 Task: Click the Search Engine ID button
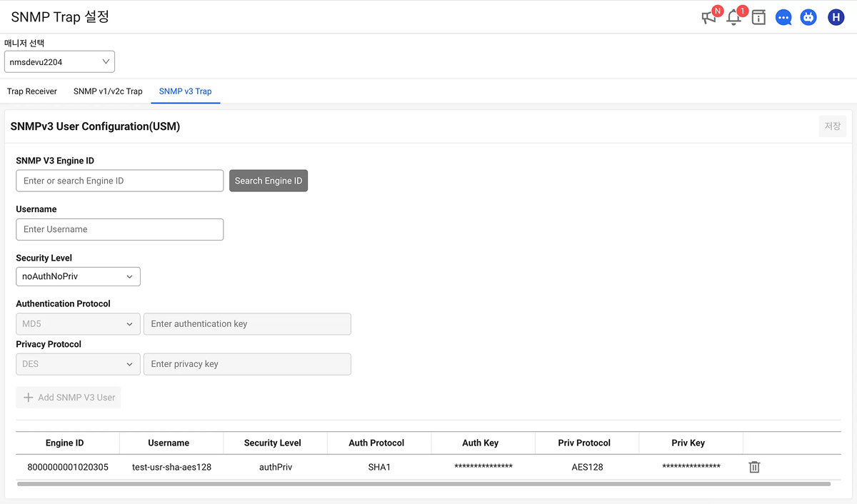point(269,181)
